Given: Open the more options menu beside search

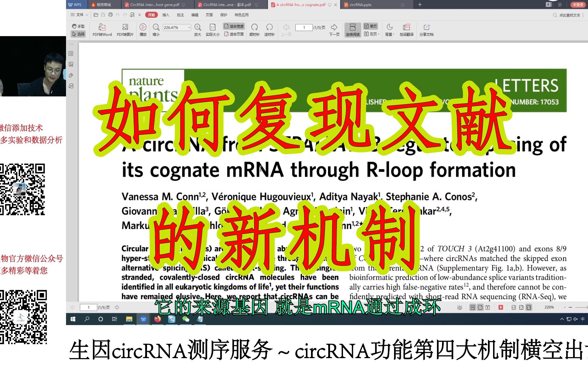Looking at the screenshot, I should [583, 15].
